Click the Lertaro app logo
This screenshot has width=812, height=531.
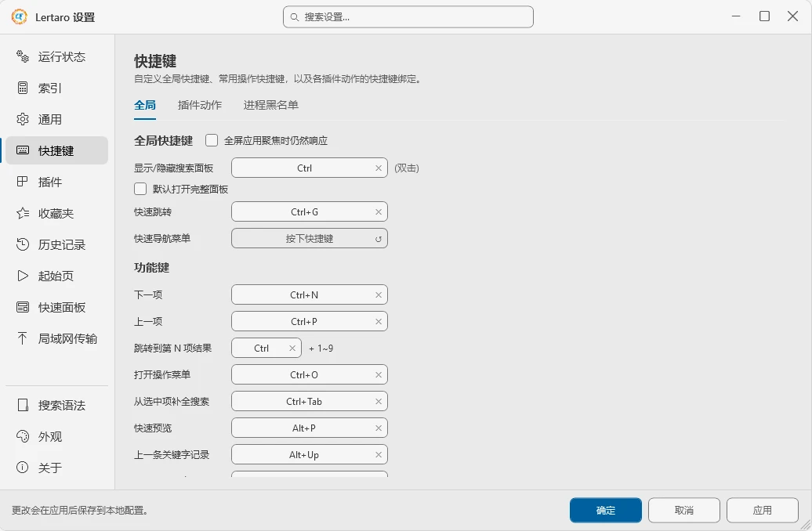tap(19, 16)
